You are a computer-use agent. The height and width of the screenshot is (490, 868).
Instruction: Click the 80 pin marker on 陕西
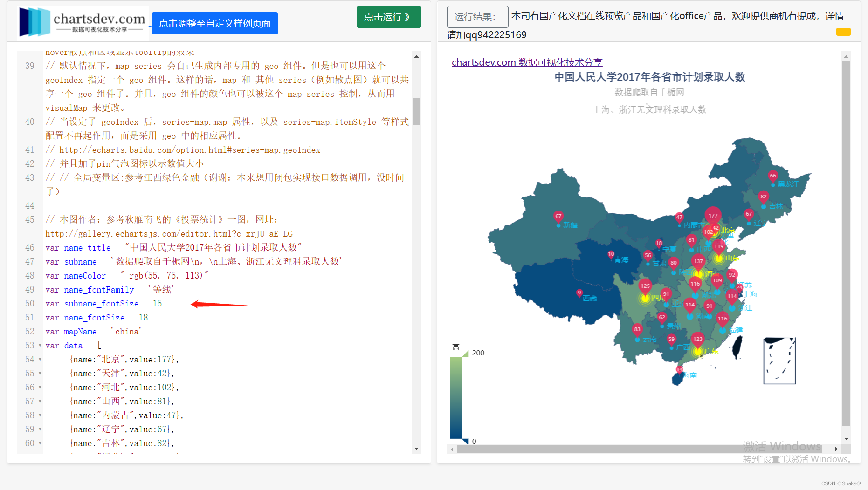pos(674,263)
